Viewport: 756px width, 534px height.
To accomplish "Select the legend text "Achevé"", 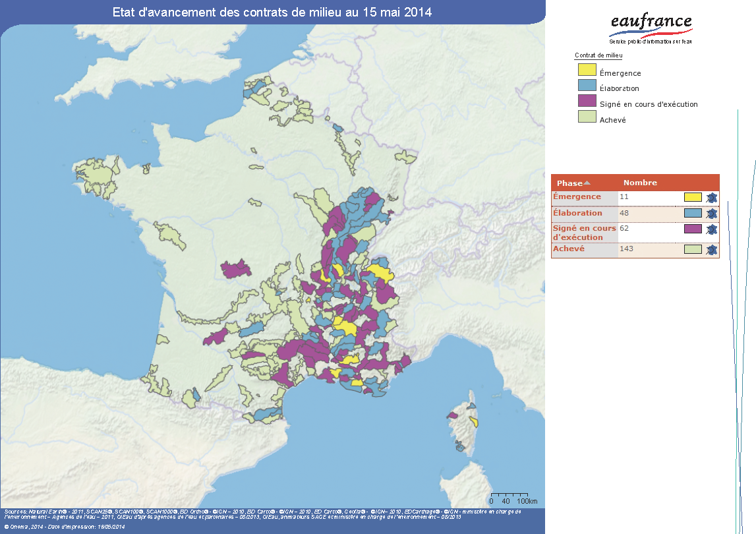I will pyautogui.click(x=612, y=119).
